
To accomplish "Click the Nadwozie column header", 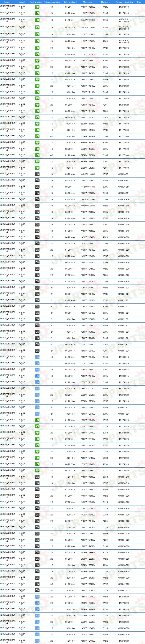I will pyautogui.click(x=106, y=2).
